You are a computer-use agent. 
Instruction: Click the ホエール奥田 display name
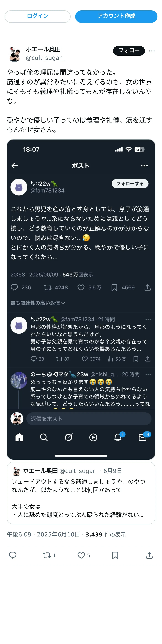(x=43, y=49)
